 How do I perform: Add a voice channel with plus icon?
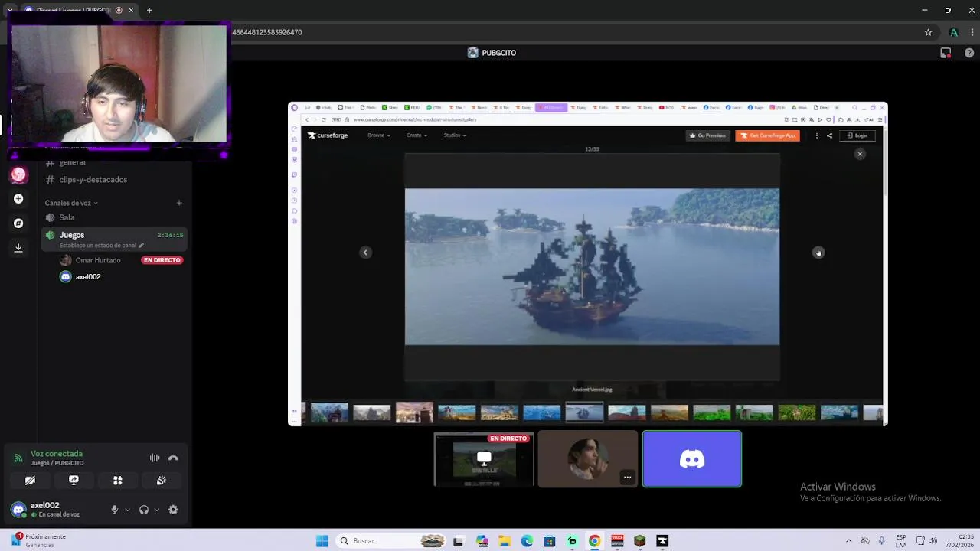[x=179, y=203]
